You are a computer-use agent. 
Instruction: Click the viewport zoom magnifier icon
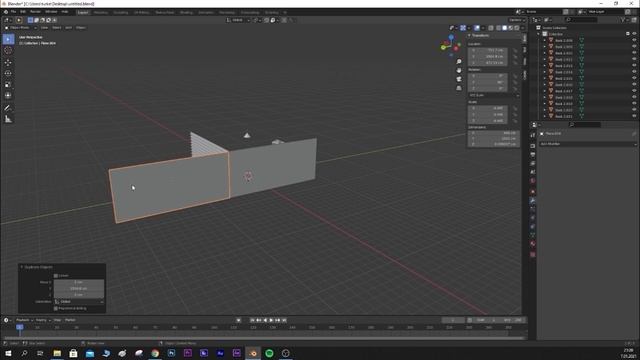click(x=459, y=62)
